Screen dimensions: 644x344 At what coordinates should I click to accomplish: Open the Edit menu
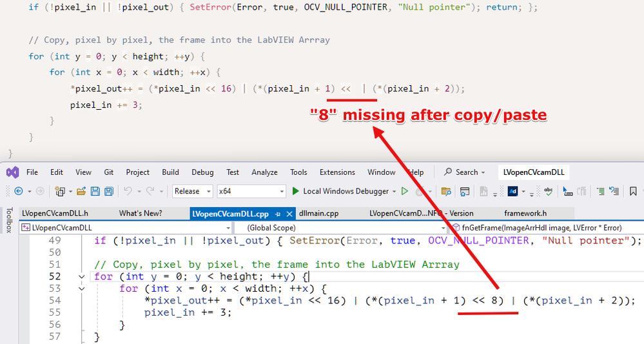[x=57, y=172]
